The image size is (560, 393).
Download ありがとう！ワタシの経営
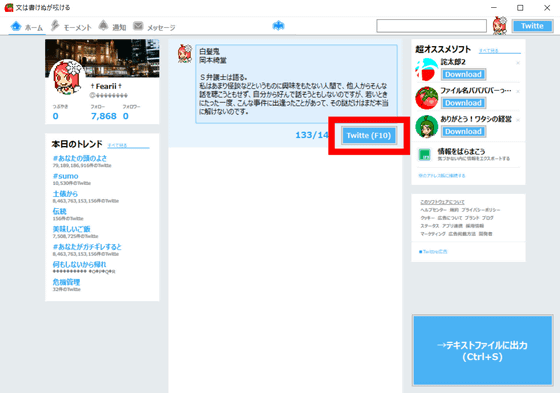(x=463, y=131)
